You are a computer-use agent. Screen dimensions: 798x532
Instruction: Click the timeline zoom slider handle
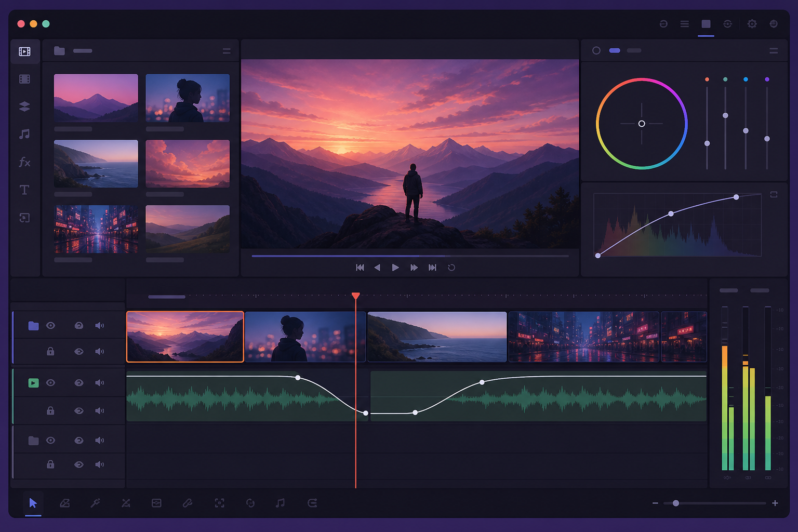[676, 503]
